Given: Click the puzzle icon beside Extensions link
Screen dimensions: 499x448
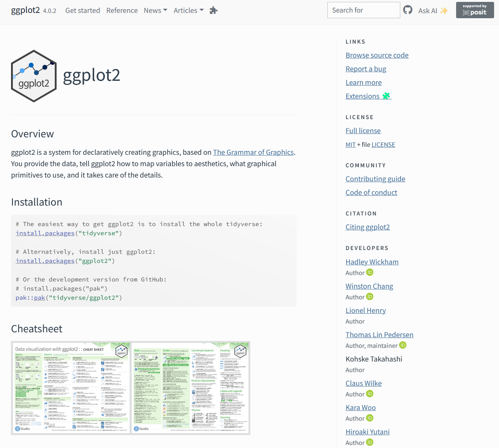Looking at the screenshot, I should 386,96.
